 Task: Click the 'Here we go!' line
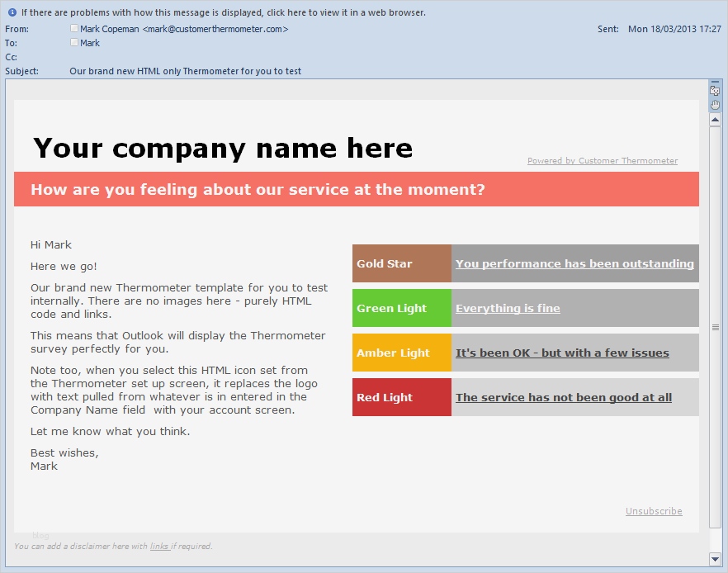point(64,266)
